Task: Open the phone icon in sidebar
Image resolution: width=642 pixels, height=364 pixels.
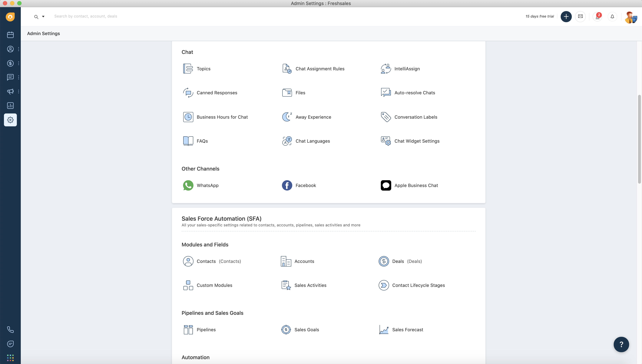Action: 10,329
